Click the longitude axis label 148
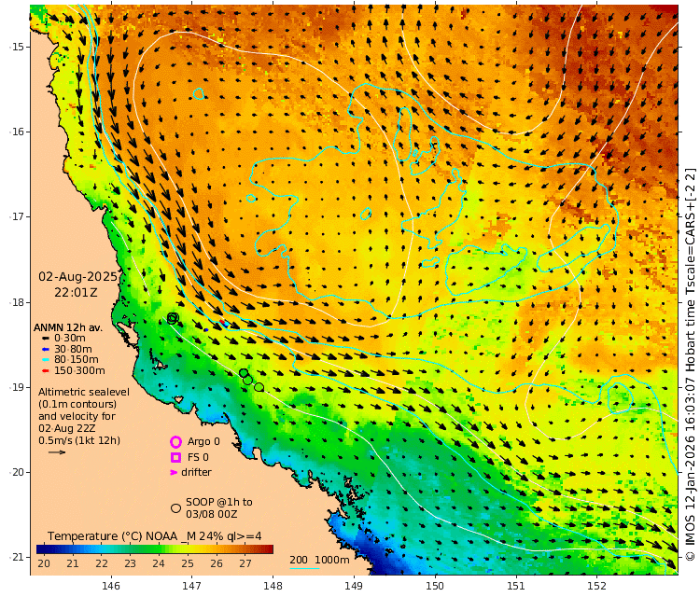 pyautogui.click(x=273, y=586)
